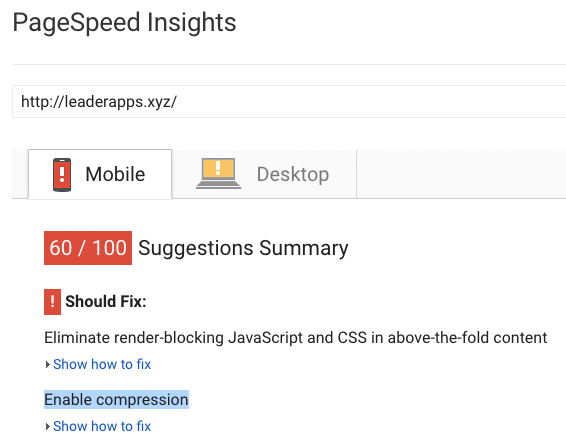This screenshot has width=566, height=448.
Task: Open the Desktop tab
Action: click(x=264, y=174)
